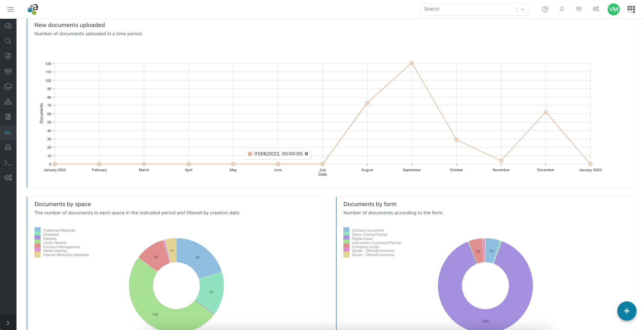Image resolution: width=644 pixels, height=330 pixels.
Task: Open the toolbox briefcase icon in sidebar
Action: pos(8,147)
